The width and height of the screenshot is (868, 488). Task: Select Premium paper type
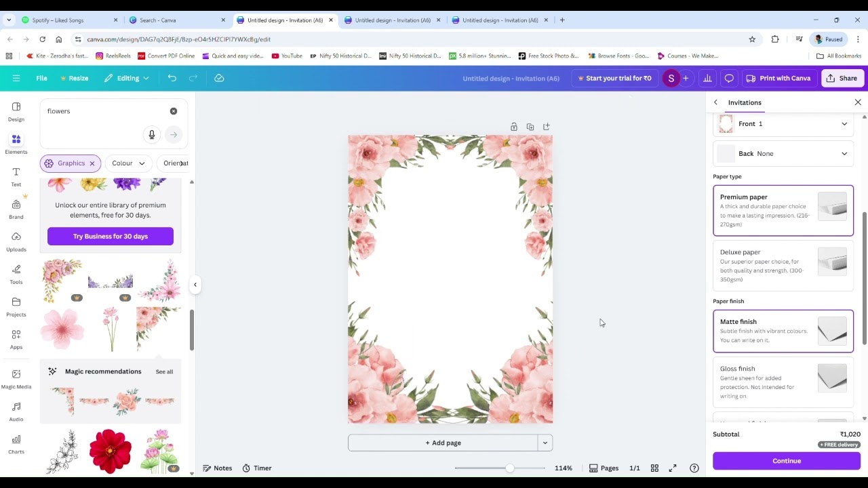(783, 211)
